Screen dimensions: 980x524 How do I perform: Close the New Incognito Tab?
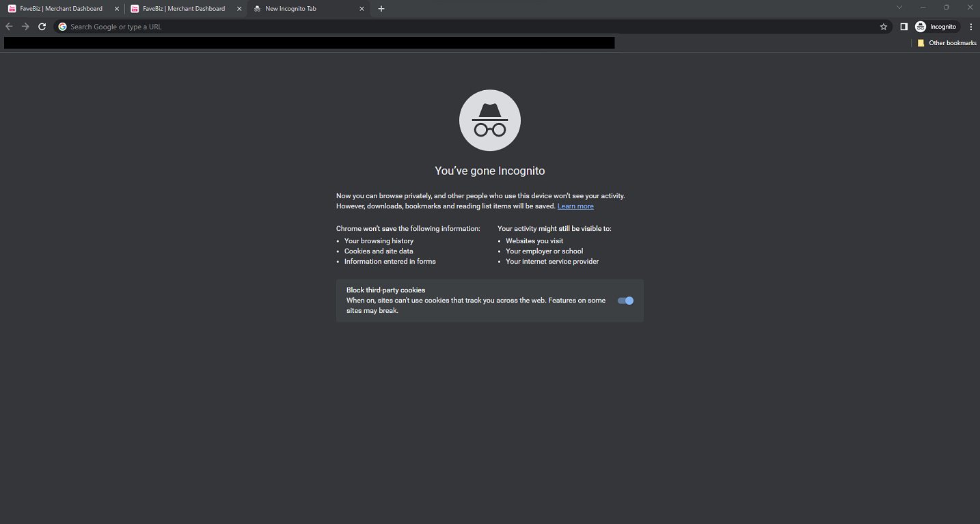tap(362, 9)
